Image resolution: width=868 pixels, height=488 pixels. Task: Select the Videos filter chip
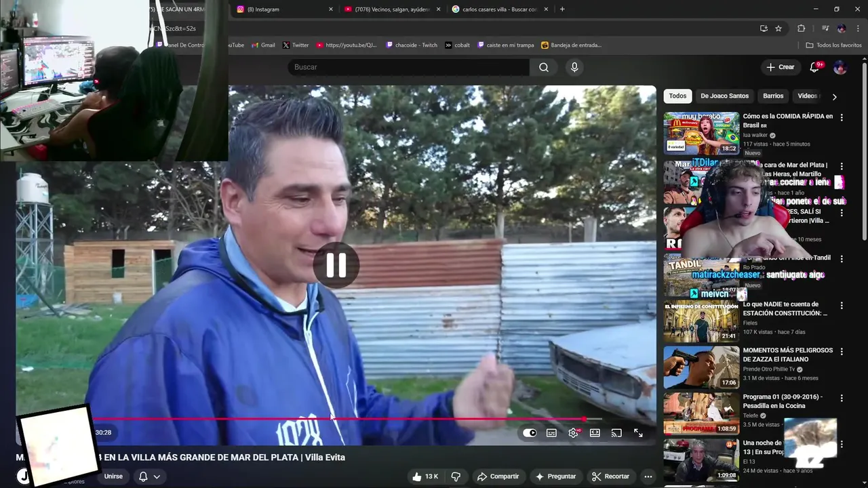pyautogui.click(x=808, y=96)
